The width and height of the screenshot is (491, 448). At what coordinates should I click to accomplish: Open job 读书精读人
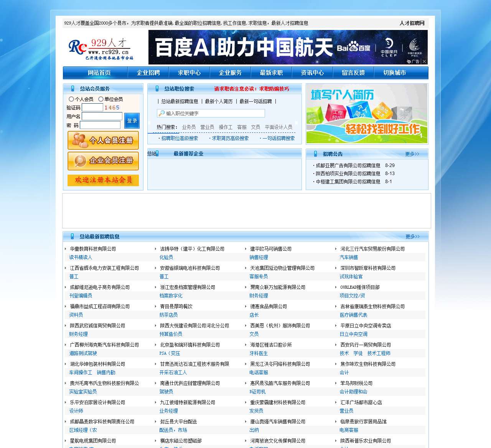click(x=81, y=257)
